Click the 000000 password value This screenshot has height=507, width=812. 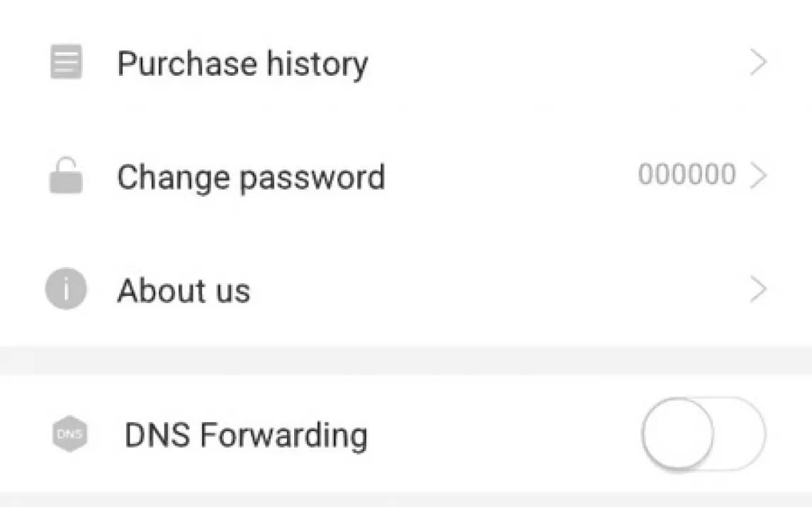coord(686,174)
